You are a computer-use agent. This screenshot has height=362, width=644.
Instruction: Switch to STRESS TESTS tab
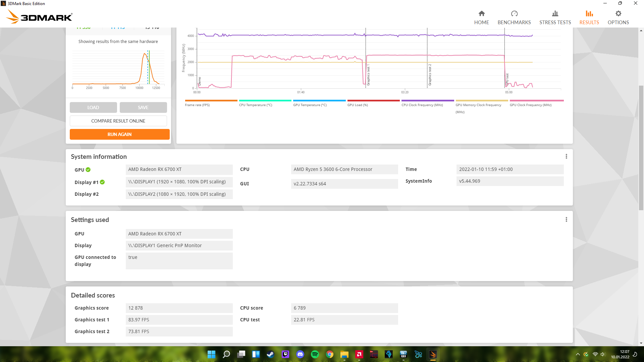[x=555, y=17]
